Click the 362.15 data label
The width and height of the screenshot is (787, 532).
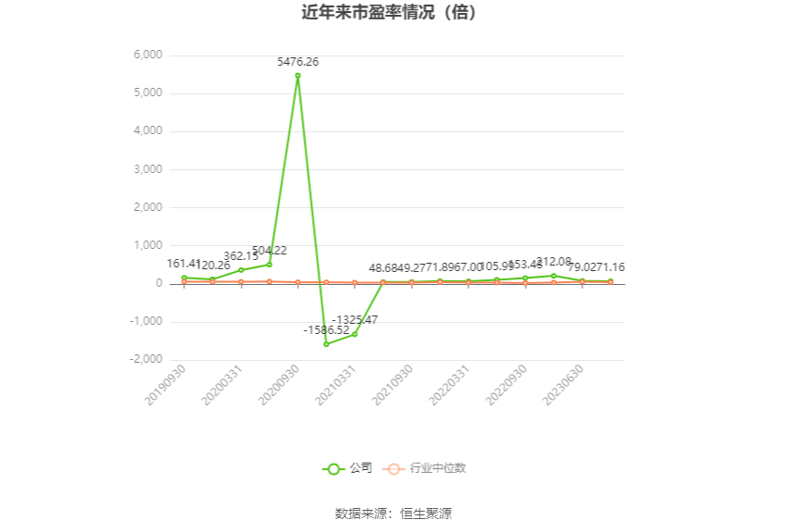[241, 256]
